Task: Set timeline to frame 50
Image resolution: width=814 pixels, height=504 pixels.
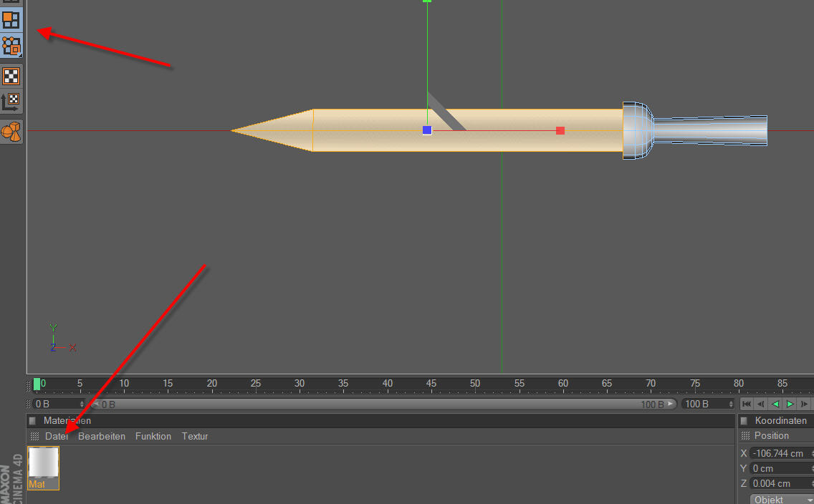Action: 475,384
